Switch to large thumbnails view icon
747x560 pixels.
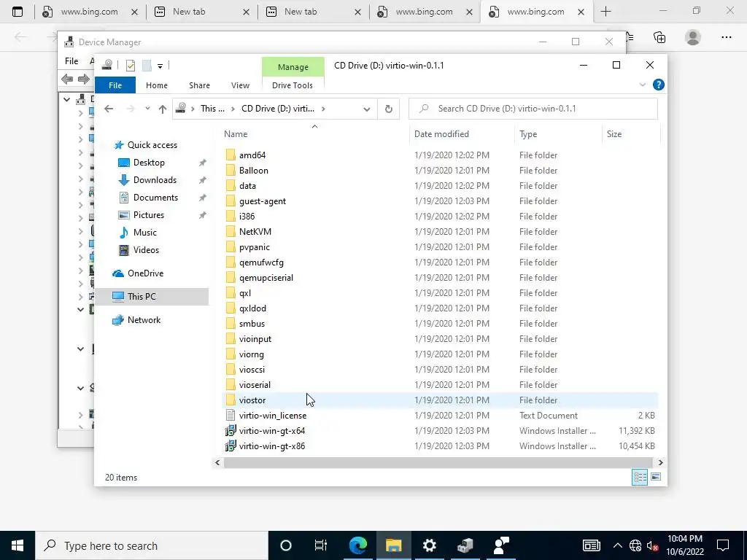[656, 477]
